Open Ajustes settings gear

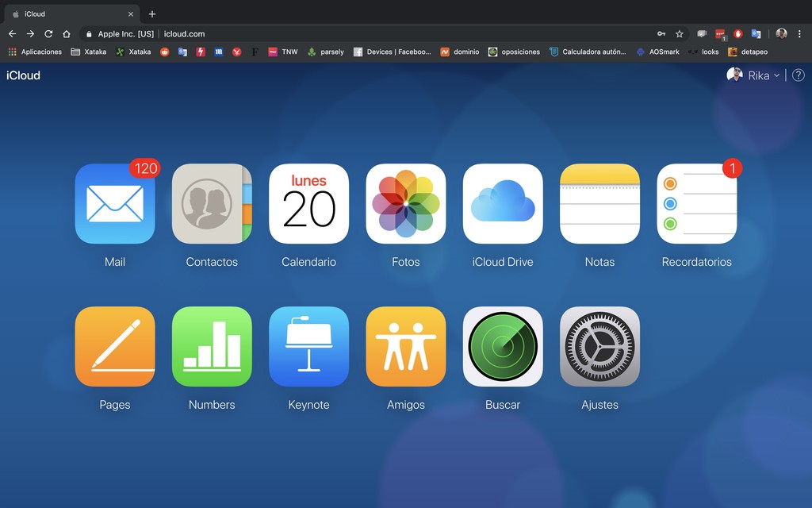pyautogui.click(x=599, y=347)
